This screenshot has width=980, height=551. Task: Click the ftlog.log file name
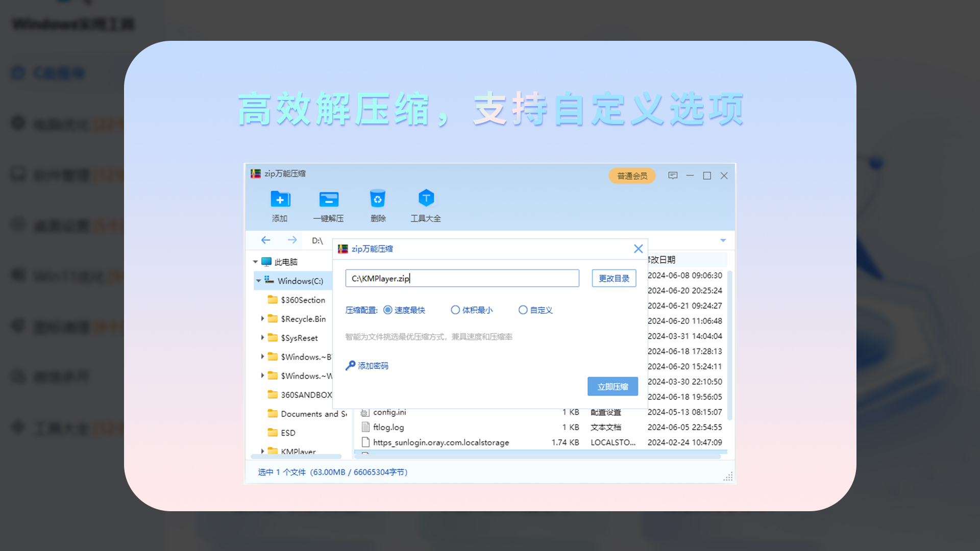click(x=388, y=427)
